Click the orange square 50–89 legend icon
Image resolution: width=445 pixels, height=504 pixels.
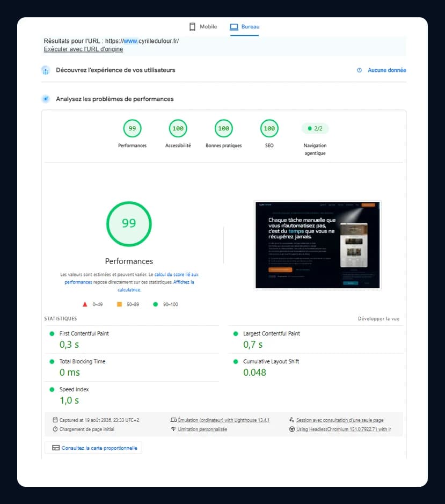click(119, 304)
